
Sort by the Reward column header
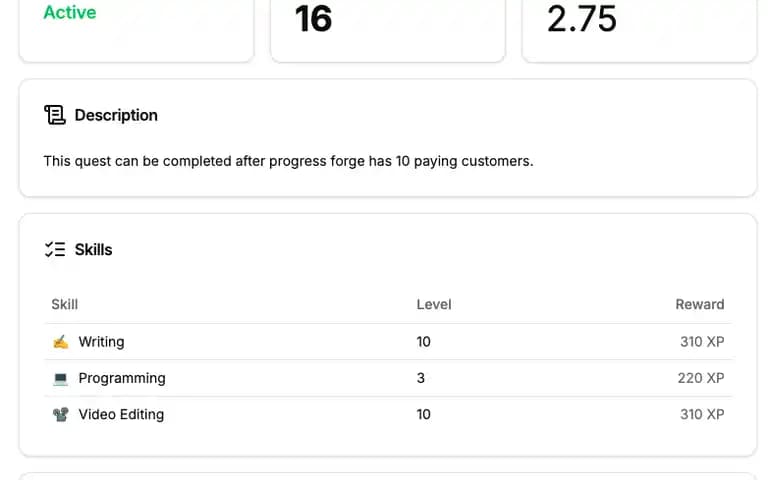pyautogui.click(x=699, y=304)
